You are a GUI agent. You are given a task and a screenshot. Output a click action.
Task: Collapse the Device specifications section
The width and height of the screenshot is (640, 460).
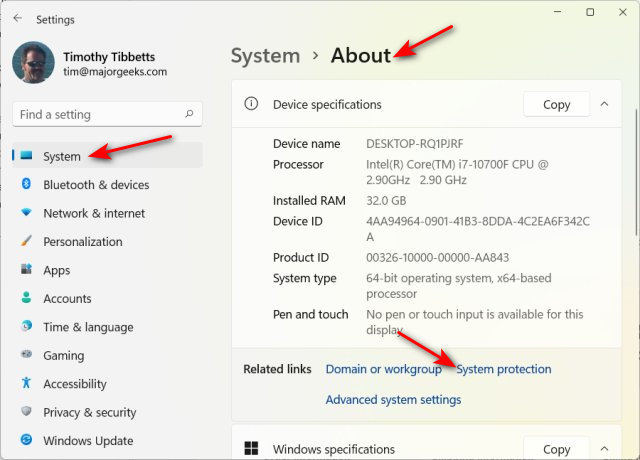pos(604,104)
